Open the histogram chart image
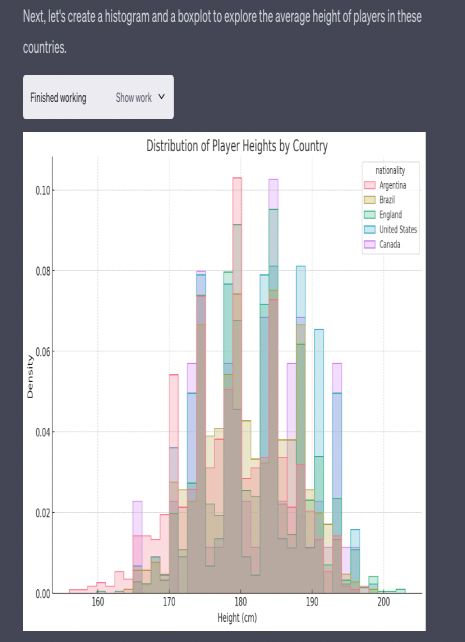 (x=224, y=381)
